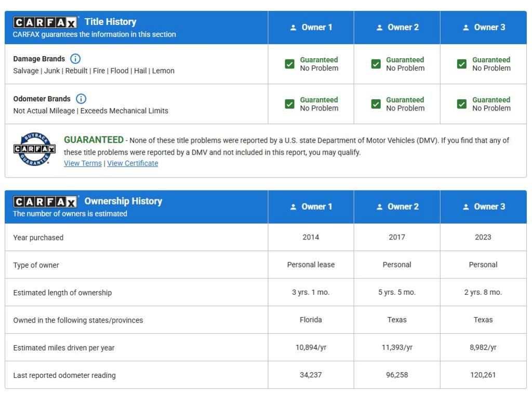Screen dimensions: 532x393
Task: Click the Owner 3 person icon in Ownership History
Action: pyautogui.click(x=465, y=207)
